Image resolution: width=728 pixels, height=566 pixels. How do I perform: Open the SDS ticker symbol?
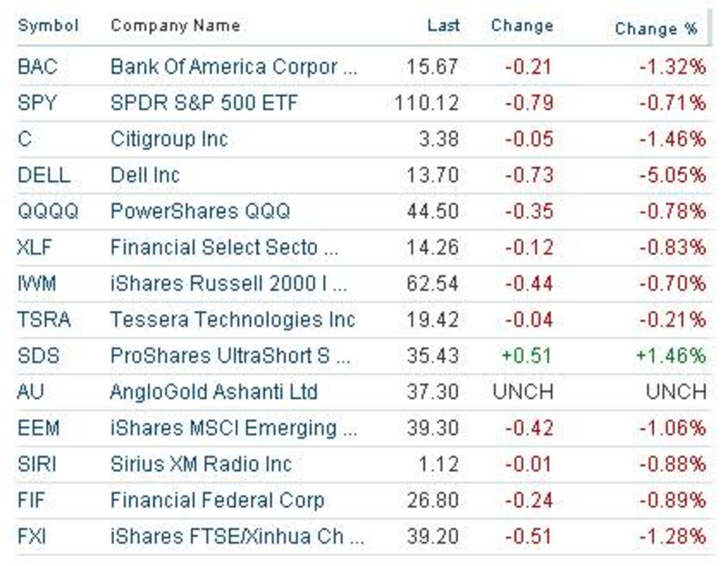coord(38,355)
